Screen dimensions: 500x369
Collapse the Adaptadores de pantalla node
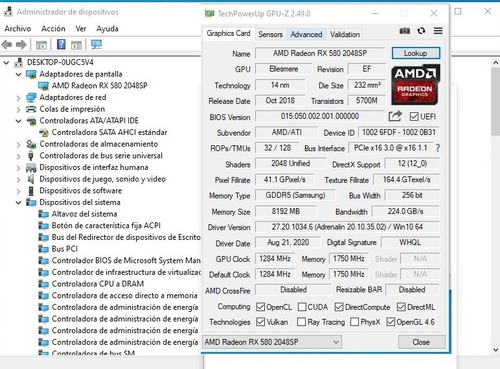(19, 74)
